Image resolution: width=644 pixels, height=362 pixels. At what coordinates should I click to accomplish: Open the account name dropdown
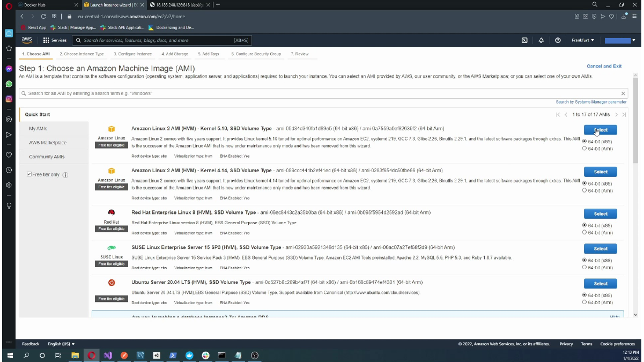tap(620, 40)
